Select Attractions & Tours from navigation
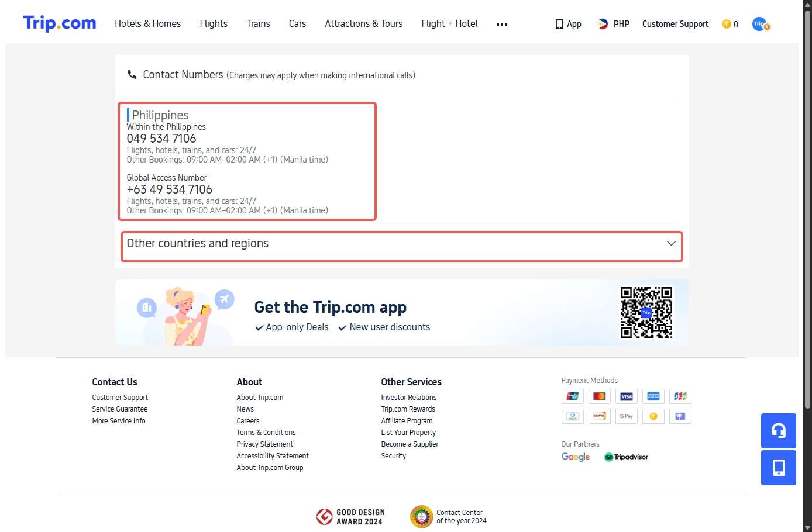The width and height of the screenshot is (812, 532). (x=363, y=23)
